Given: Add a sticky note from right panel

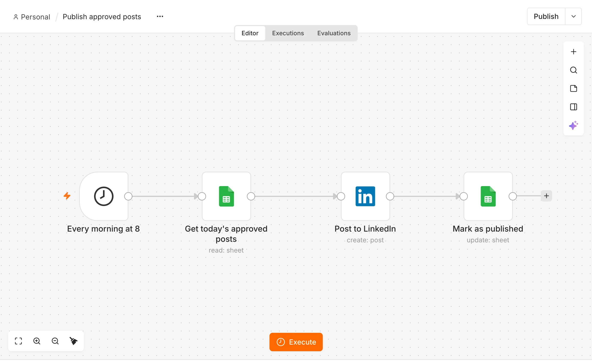Looking at the screenshot, I should click(x=574, y=89).
